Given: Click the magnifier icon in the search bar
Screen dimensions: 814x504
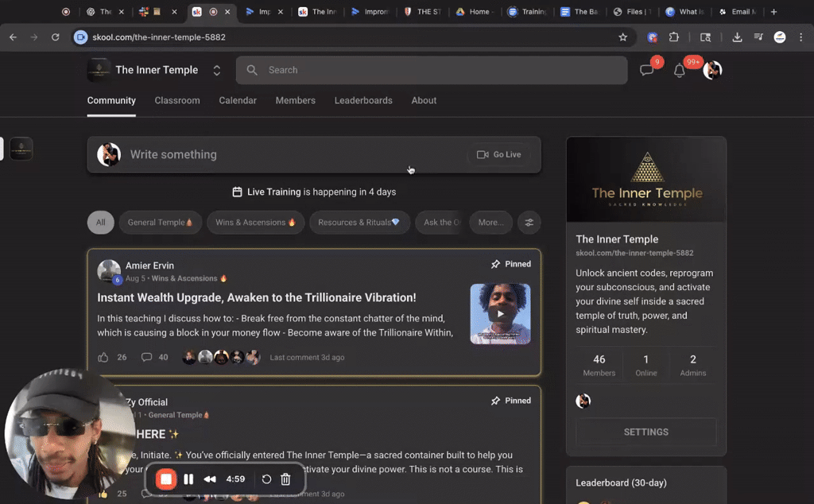Looking at the screenshot, I should click(252, 70).
